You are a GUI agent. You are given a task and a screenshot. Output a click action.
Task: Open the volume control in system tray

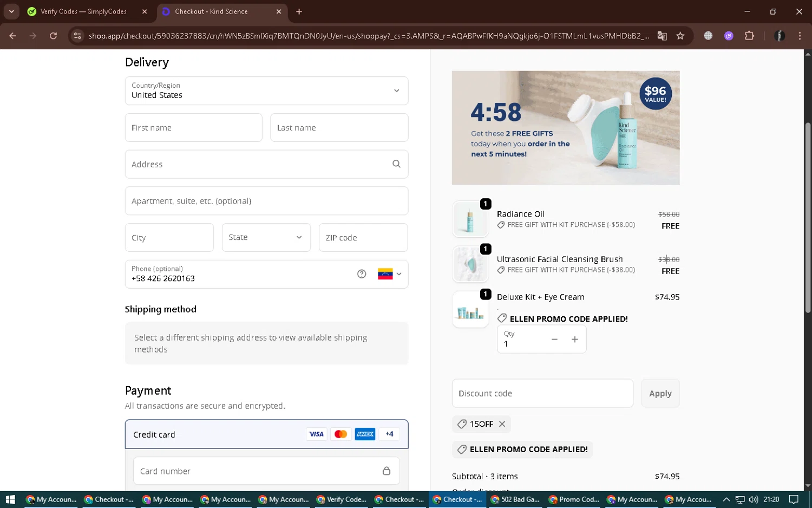[x=753, y=499]
